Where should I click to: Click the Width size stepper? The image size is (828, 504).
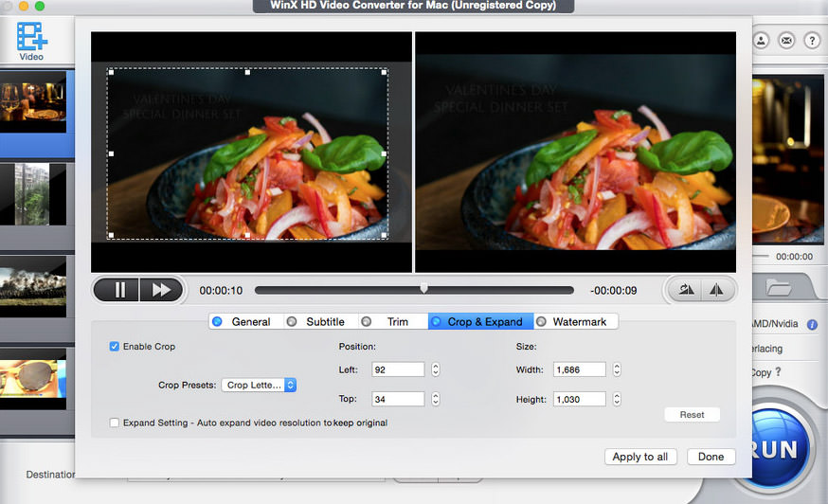[617, 369]
